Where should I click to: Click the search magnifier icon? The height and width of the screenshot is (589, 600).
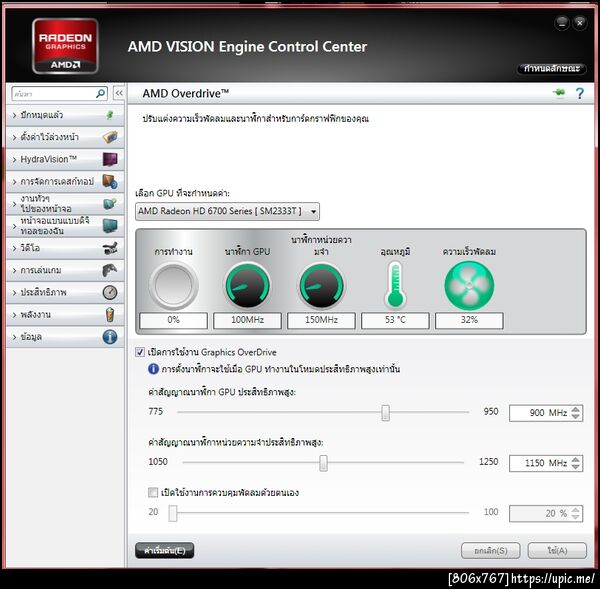(x=101, y=93)
